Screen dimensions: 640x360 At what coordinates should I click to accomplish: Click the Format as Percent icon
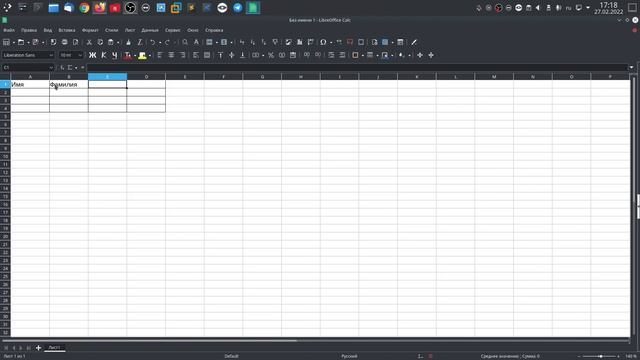click(x=271, y=55)
